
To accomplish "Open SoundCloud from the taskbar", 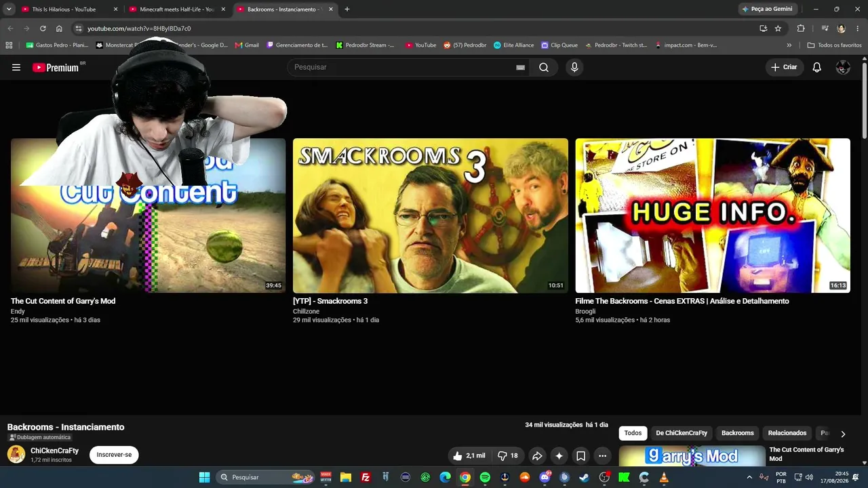I will pyautogui.click(x=524, y=477).
